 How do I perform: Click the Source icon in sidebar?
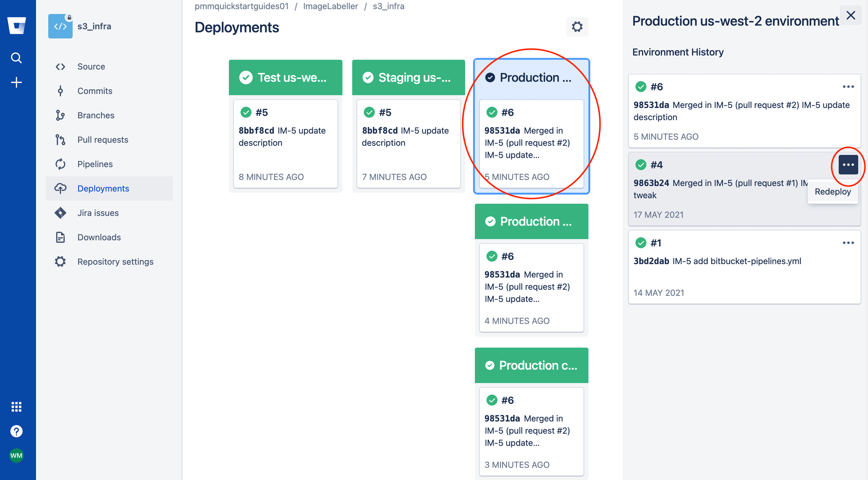point(60,67)
